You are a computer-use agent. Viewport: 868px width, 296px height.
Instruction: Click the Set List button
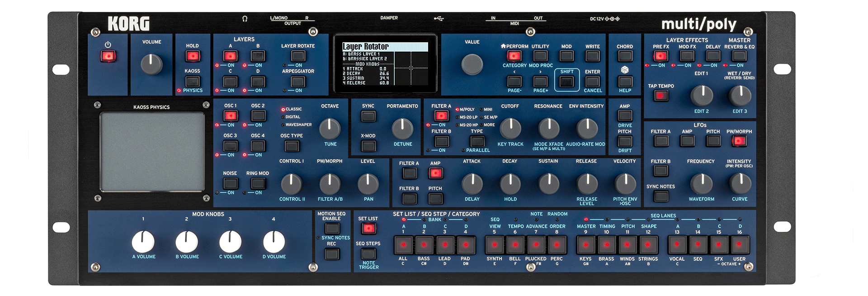[x=368, y=229]
